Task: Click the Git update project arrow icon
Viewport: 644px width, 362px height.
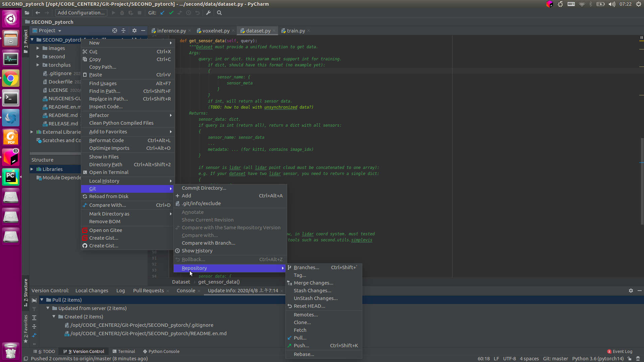Action: pos(162,13)
